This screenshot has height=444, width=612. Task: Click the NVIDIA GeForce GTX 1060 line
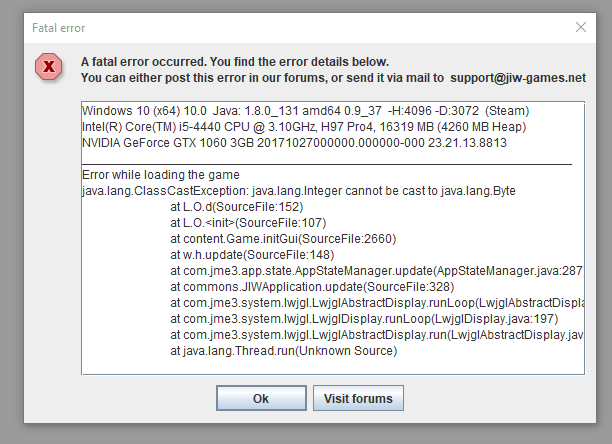pos(294,143)
